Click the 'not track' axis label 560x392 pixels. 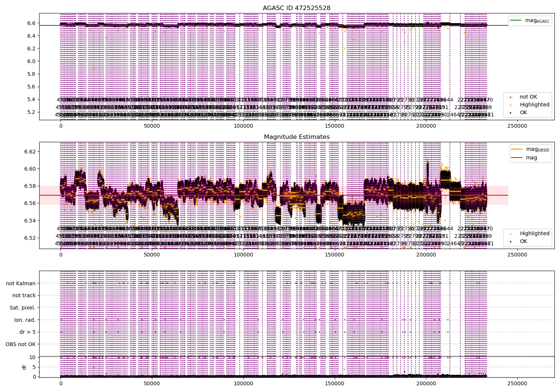click(x=24, y=296)
